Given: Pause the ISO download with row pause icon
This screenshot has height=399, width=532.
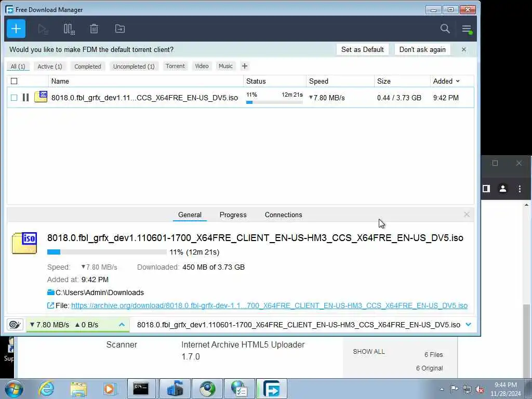Looking at the screenshot, I should click(x=25, y=98).
